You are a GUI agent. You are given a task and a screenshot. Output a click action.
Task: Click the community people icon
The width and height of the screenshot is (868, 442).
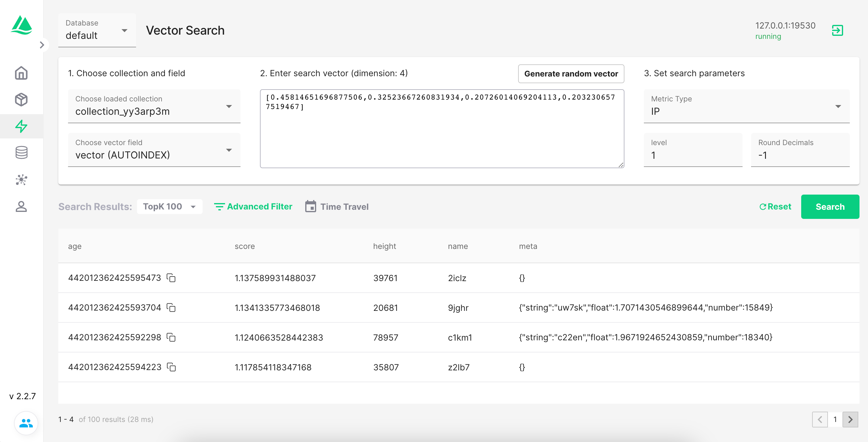(x=26, y=423)
